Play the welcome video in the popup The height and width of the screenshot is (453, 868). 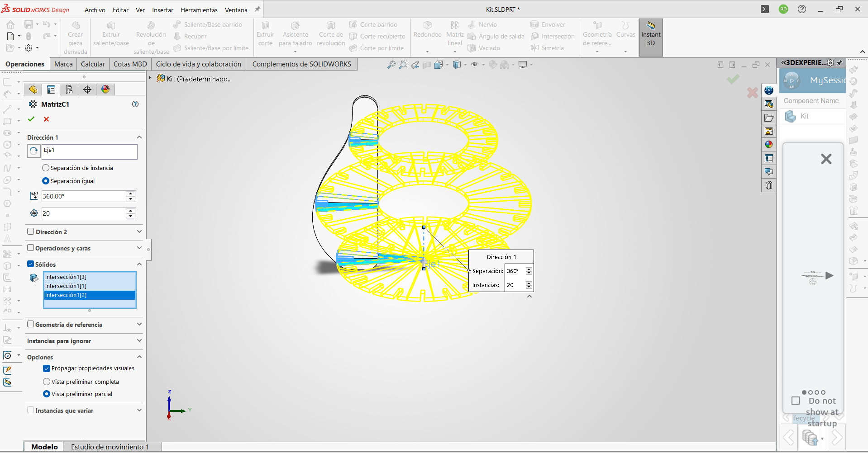[x=830, y=276]
